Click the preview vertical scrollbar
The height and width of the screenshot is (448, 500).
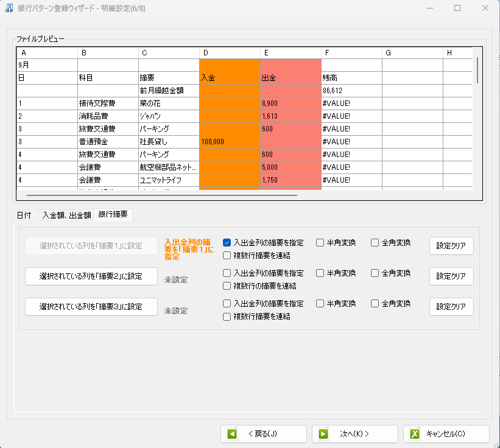(477, 70)
